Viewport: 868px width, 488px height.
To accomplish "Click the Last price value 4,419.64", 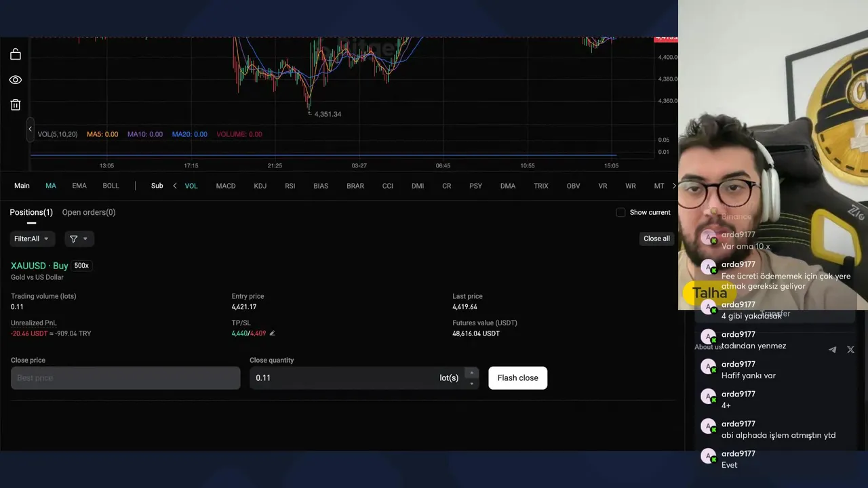I will (465, 307).
